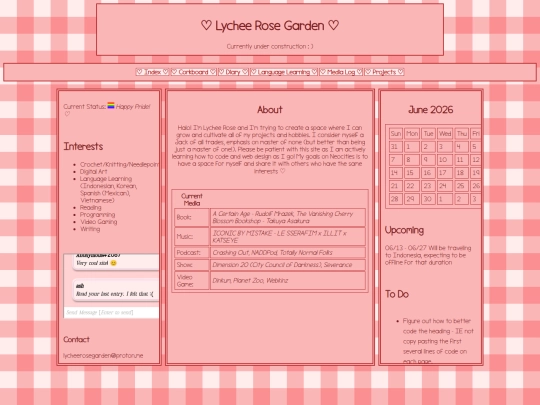Click calendar day 30
Screen dimensions: 540x405
[x=428, y=199]
